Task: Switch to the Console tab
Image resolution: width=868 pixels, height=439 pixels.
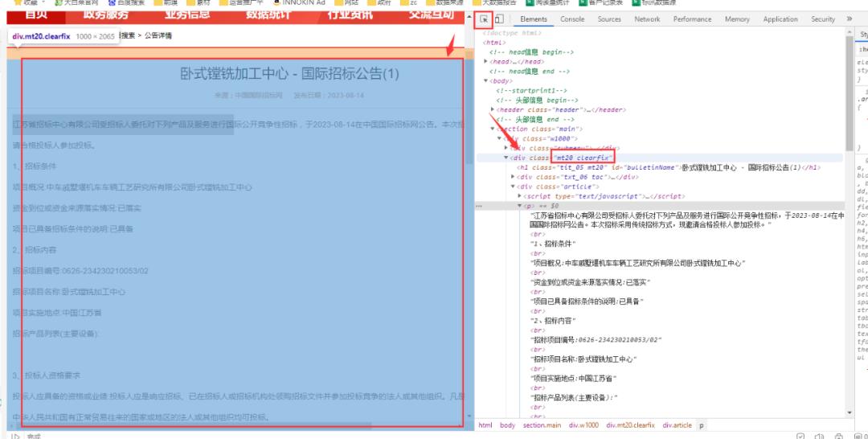Action: [x=572, y=19]
